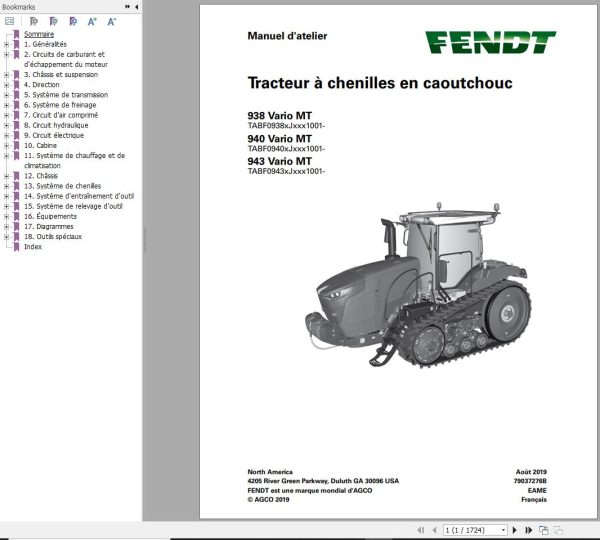Expand the '6. Système de freinage' bookmark
The image size is (600, 540).
tap(6, 105)
